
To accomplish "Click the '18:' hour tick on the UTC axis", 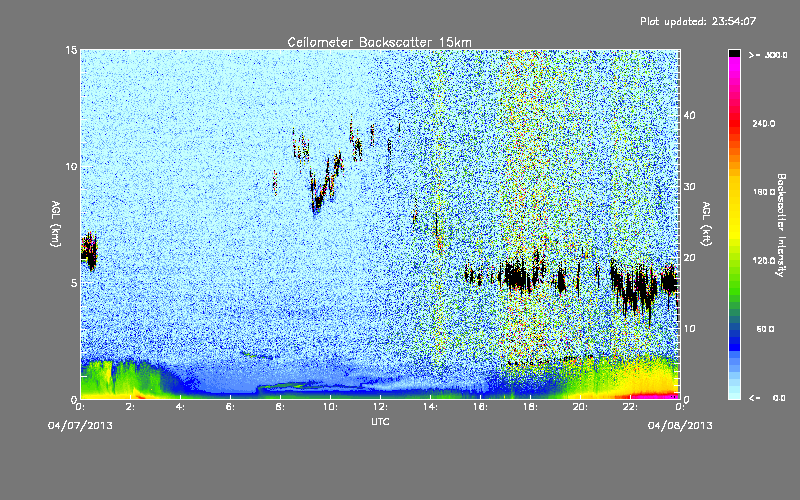I will point(530,407).
